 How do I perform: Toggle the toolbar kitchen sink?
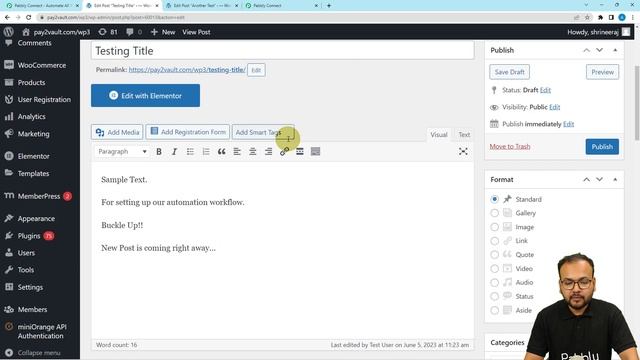[x=315, y=151]
